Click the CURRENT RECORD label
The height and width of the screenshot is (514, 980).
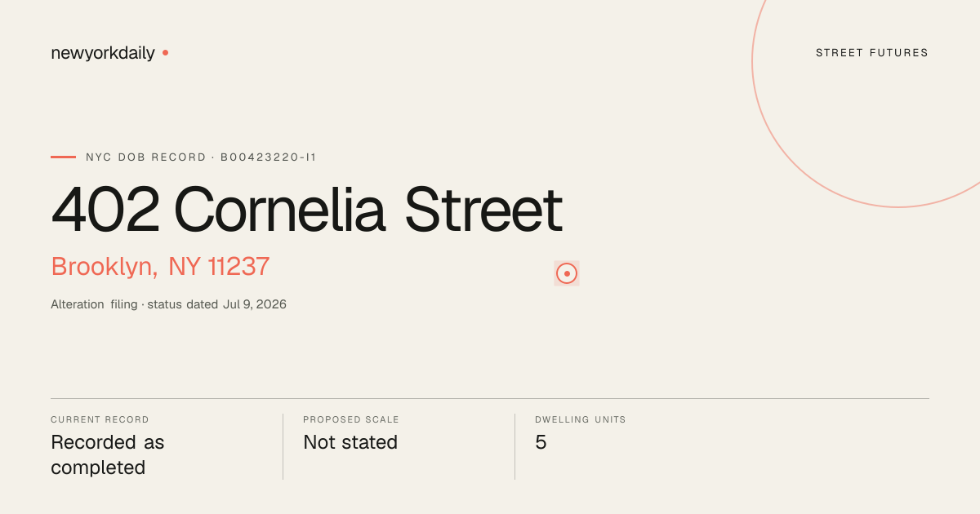coord(100,419)
